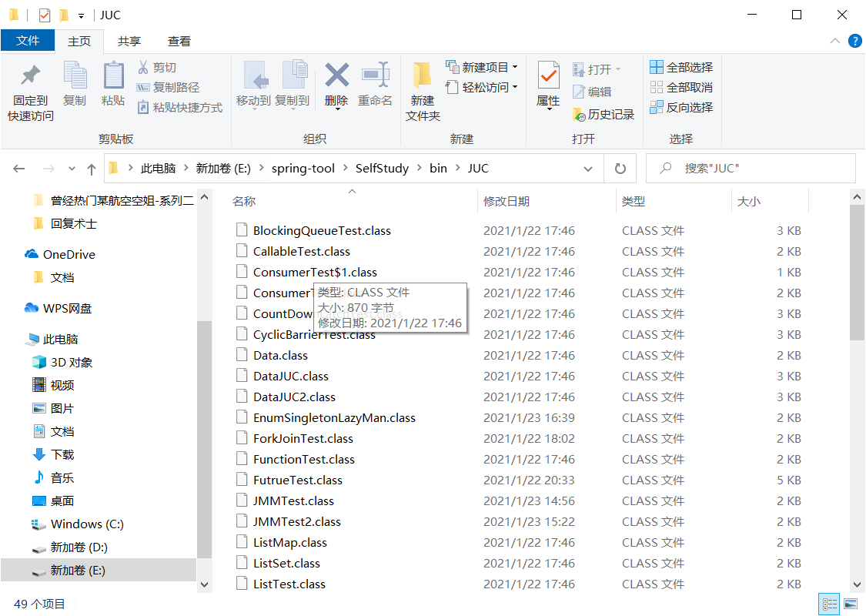The image size is (866, 616).
Task: Select WPS网盘 in the navigation pane
Action: click(x=68, y=308)
